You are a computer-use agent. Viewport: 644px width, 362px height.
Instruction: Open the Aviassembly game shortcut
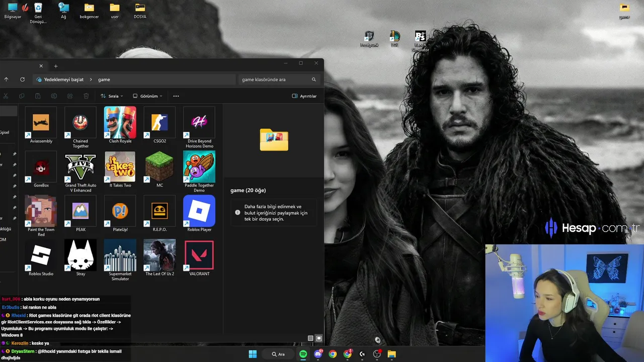point(41,125)
